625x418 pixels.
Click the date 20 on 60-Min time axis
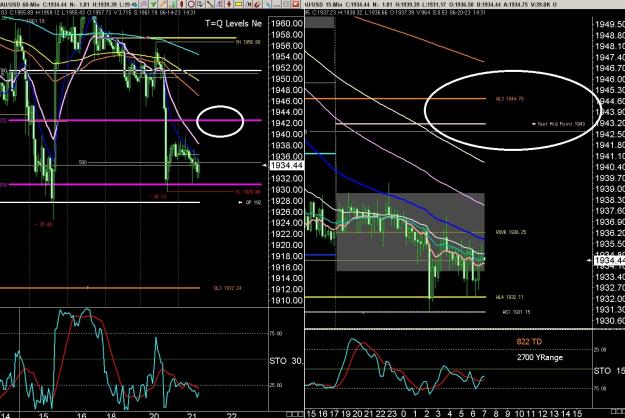154,415
